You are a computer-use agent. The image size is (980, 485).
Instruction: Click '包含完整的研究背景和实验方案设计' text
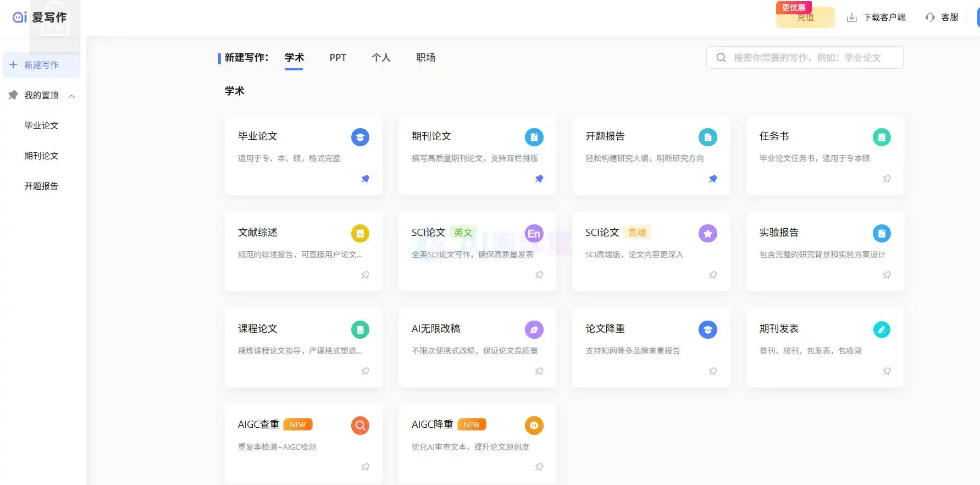(x=822, y=255)
